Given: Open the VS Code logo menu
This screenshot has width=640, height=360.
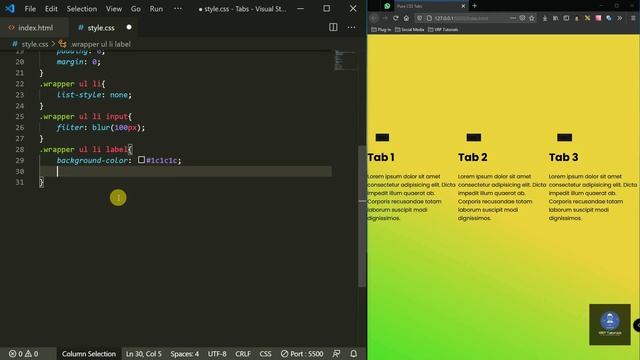Looking at the screenshot, I should coord(10,9).
